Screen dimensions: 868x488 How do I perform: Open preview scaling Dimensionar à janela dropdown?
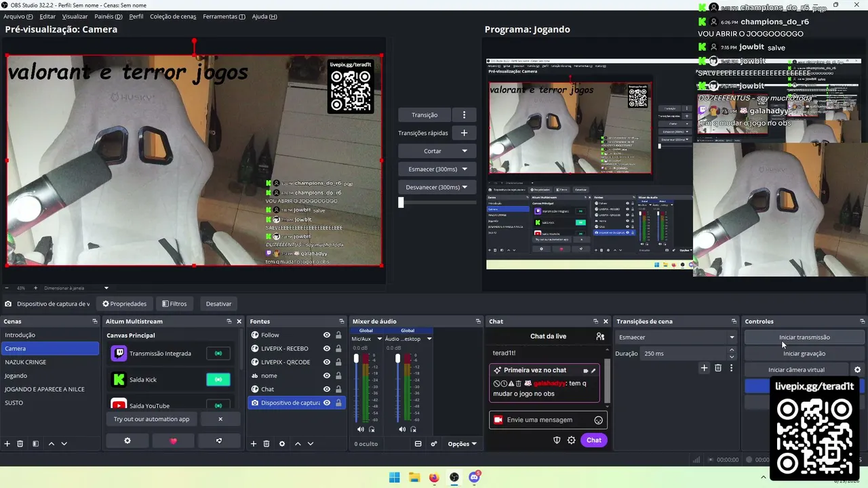[x=77, y=288]
